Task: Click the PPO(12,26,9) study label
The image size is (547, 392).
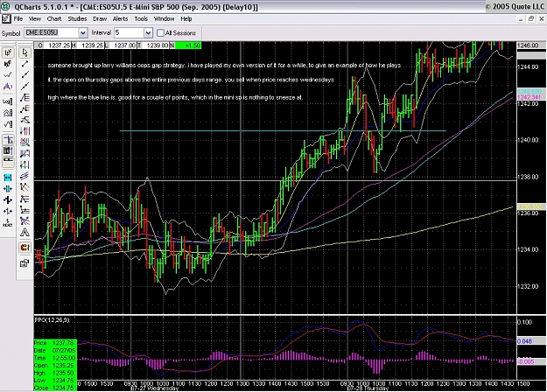Action: pyautogui.click(x=52, y=319)
